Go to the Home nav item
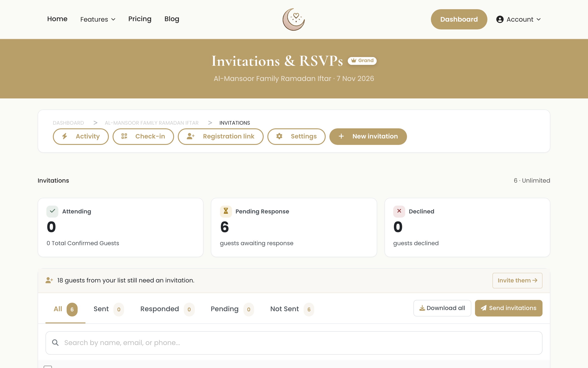588x368 pixels. (x=57, y=19)
